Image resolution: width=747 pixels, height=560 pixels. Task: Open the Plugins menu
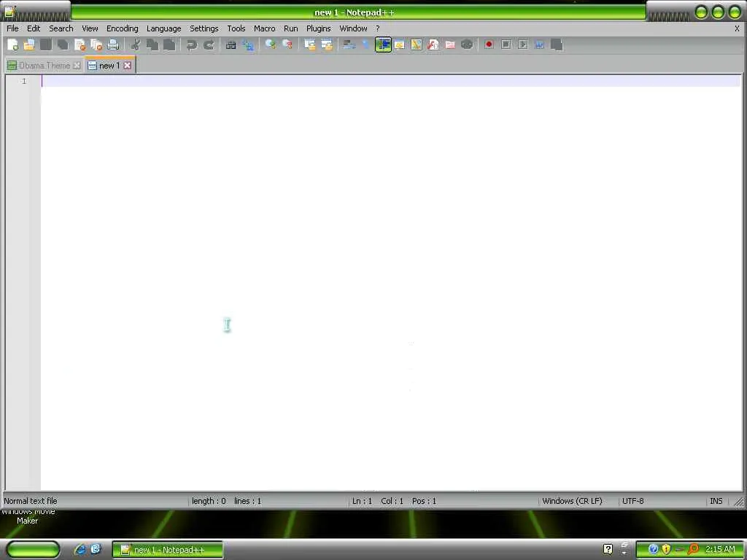pyautogui.click(x=319, y=28)
